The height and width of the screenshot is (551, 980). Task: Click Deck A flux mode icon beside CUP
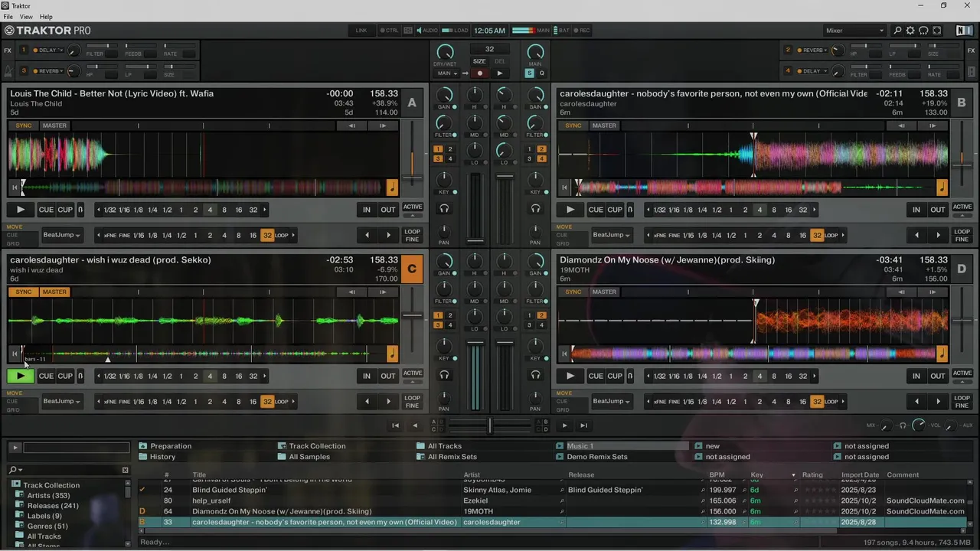(x=80, y=210)
